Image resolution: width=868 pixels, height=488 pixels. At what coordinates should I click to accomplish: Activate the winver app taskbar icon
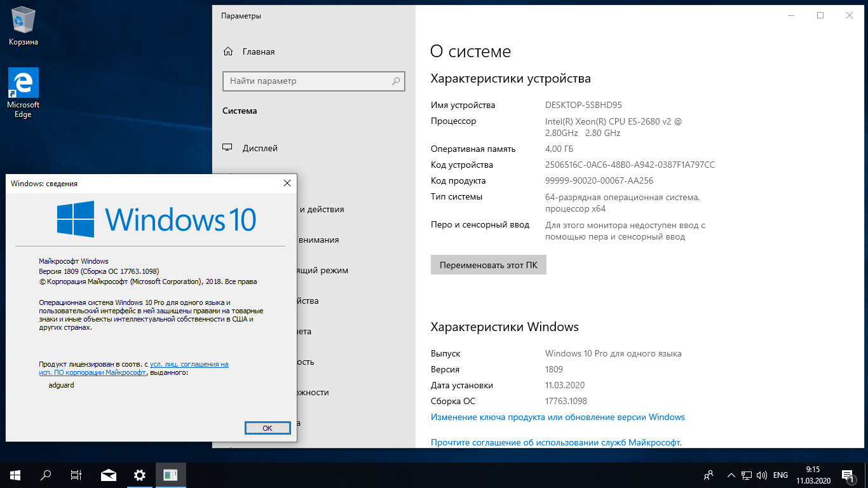coord(170,475)
